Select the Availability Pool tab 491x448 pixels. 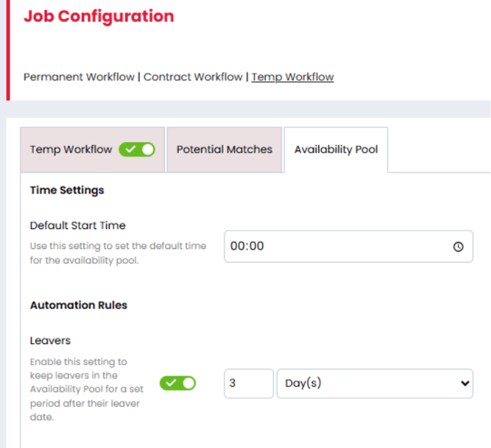tap(336, 149)
